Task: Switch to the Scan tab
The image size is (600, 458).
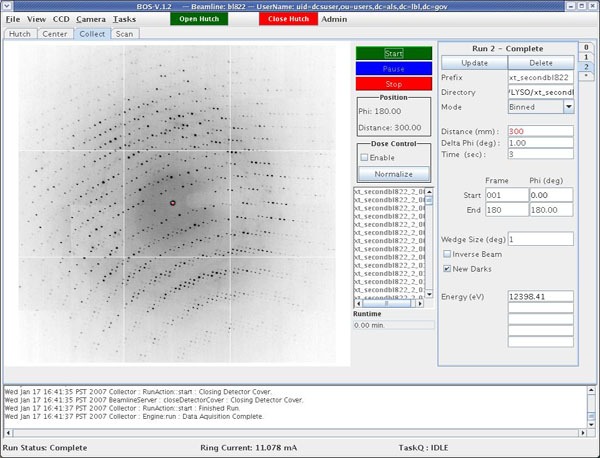Action: (124, 33)
